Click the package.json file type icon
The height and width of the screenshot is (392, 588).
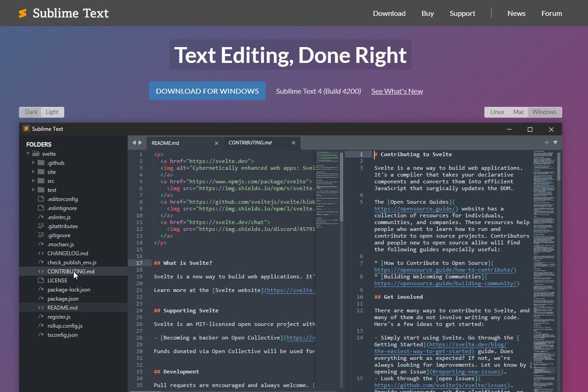point(41,299)
